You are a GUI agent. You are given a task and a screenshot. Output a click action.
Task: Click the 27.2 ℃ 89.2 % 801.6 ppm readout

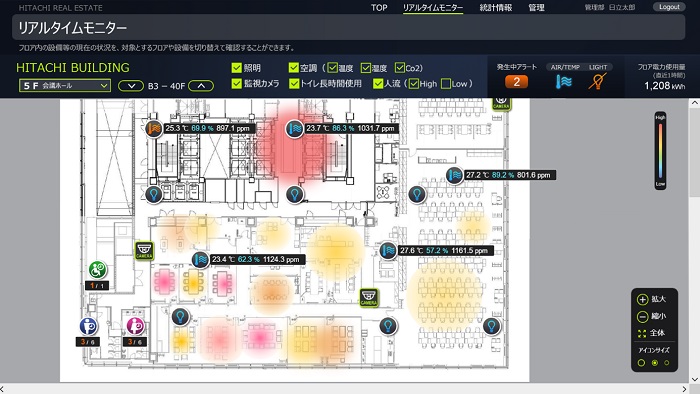pos(509,175)
